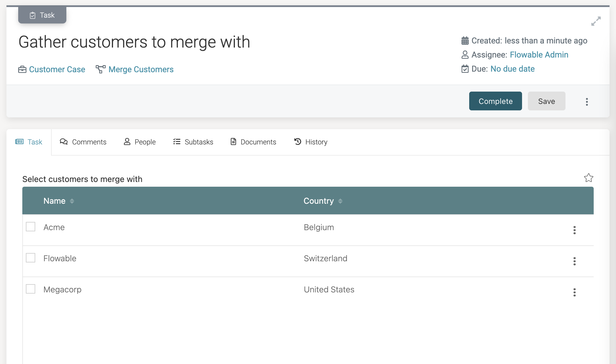Open the No due date picker

coord(512,69)
